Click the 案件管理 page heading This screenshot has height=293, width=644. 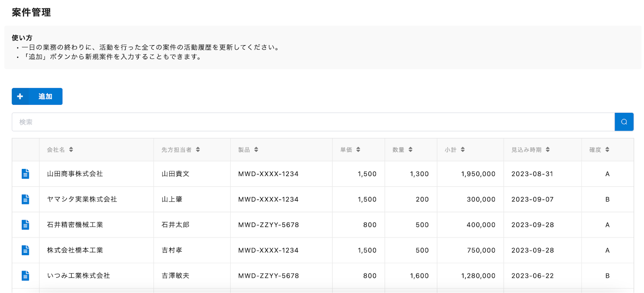(x=31, y=12)
